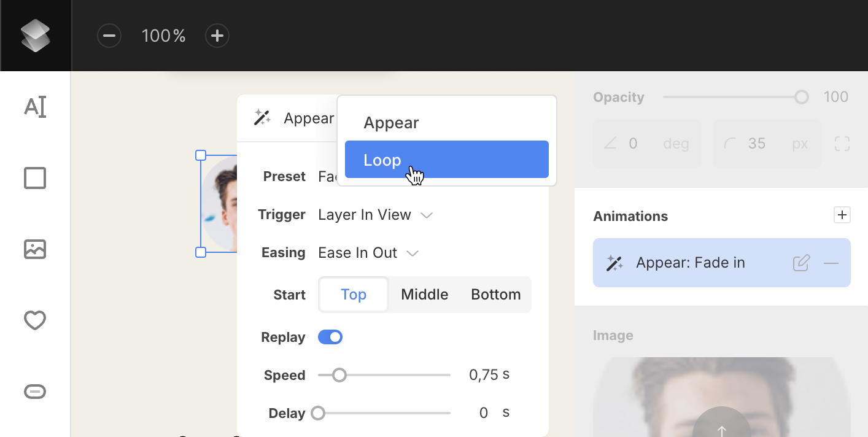Zoom out with the minus button
Viewport: 868px width, 437px height.
(x=109, y=36)
